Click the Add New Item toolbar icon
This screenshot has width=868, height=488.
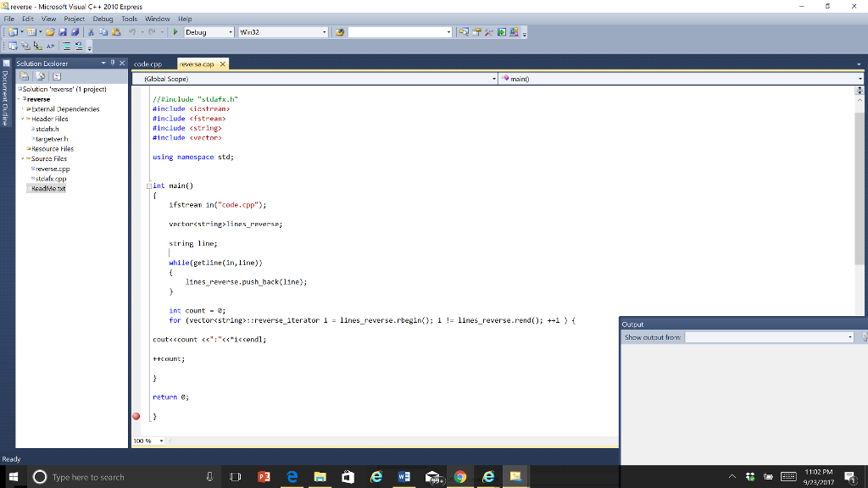pyautogui.click(x=31, y=32)
